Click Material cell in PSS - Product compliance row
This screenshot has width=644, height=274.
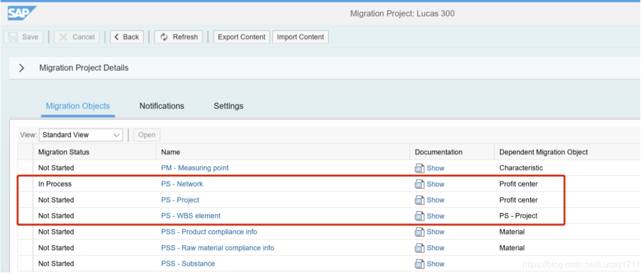tap(512, 232)
